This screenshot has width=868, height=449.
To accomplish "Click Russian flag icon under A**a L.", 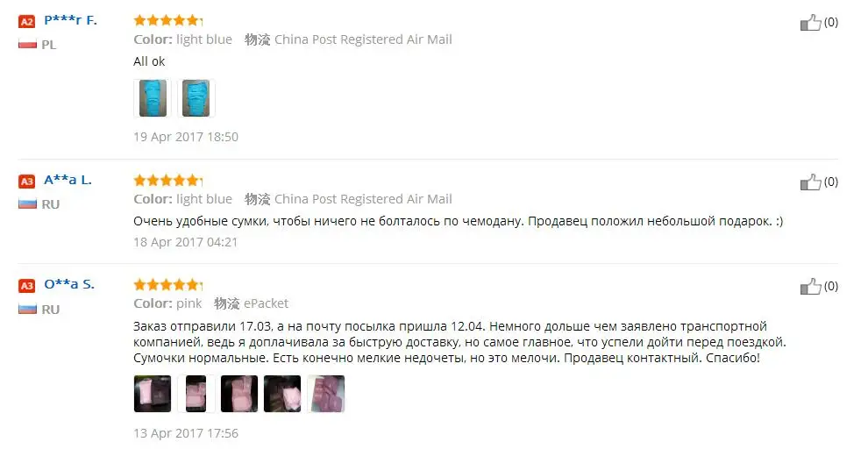I will pos(27,203).
